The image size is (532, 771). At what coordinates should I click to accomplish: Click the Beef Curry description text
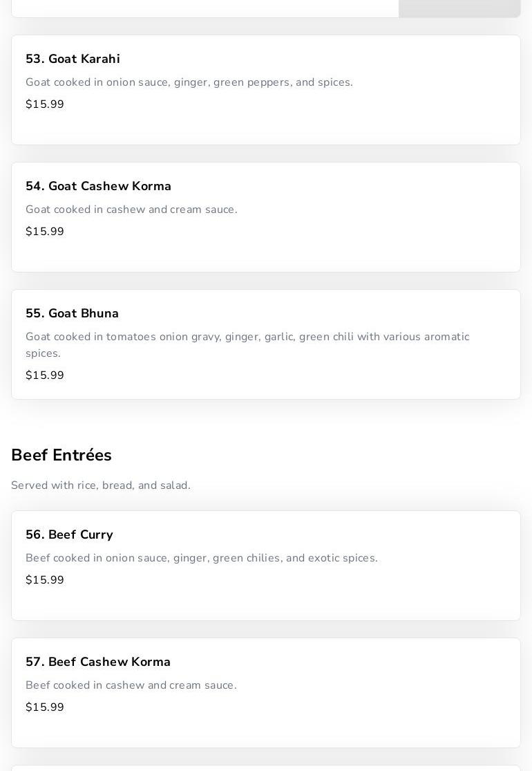(201, 558)
